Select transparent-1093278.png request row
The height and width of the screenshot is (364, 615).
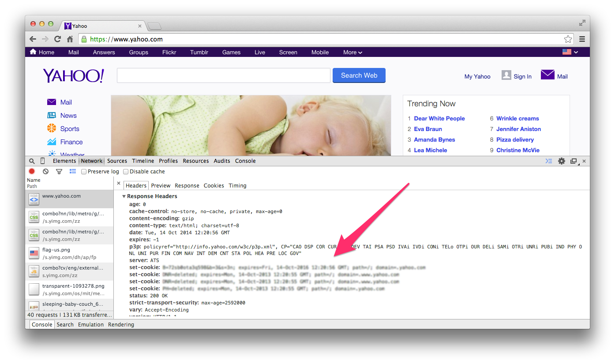(x=69, y=289)
